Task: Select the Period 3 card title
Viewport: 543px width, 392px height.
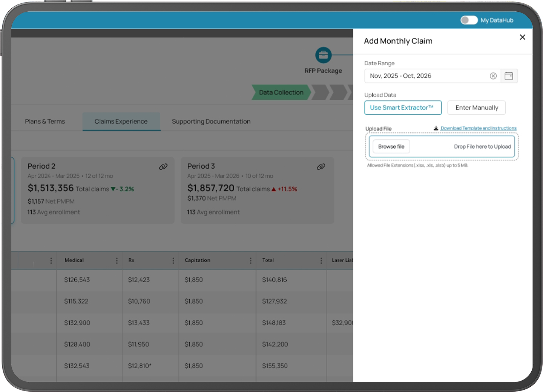Action: coord(201,166)
